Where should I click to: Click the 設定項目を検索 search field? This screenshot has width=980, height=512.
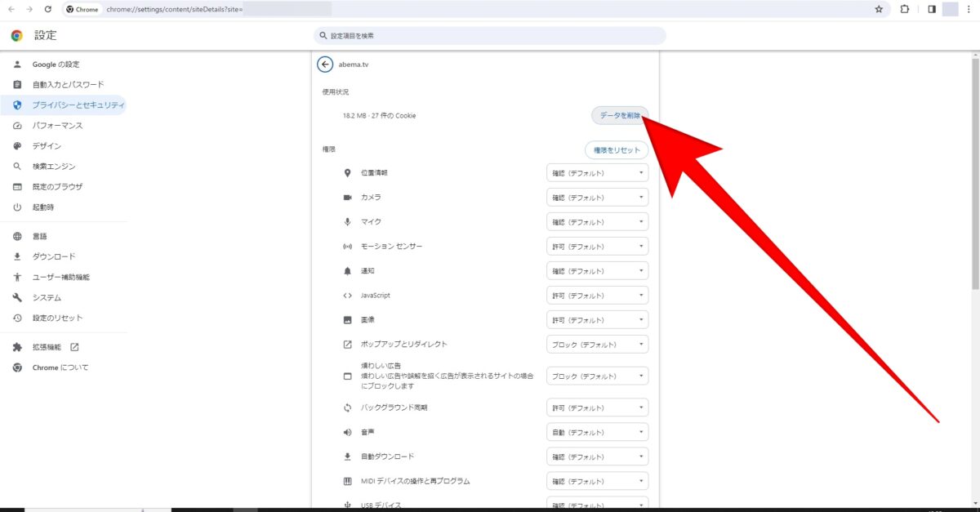[x=490, y=35]
